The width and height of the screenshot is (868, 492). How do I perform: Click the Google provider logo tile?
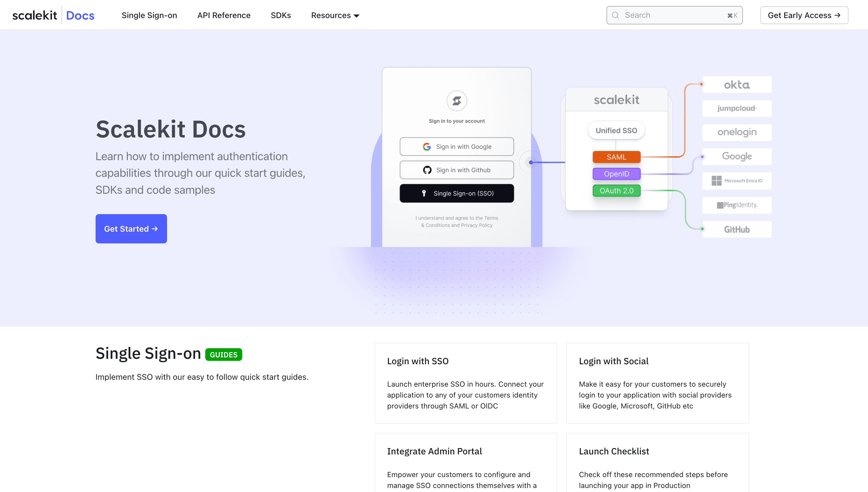[x=737, y=156]
